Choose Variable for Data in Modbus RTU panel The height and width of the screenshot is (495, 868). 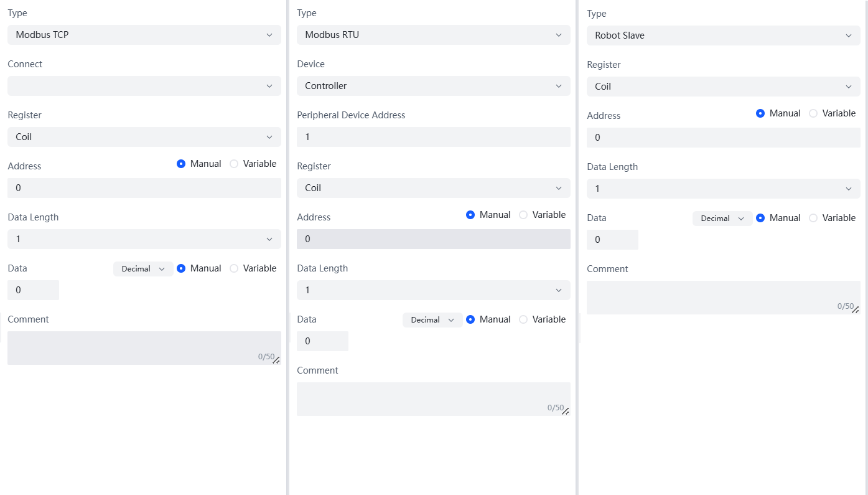523,319
